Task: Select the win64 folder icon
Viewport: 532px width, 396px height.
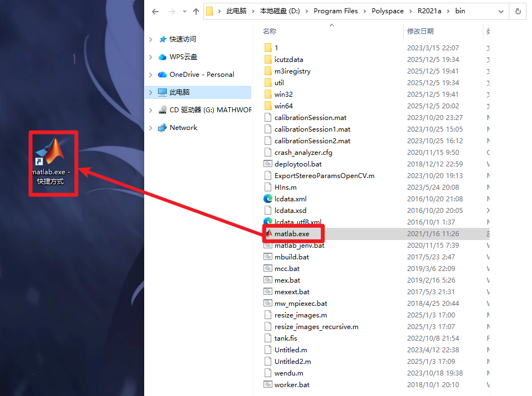Action: pyautogui.click(x=268, y=106)
